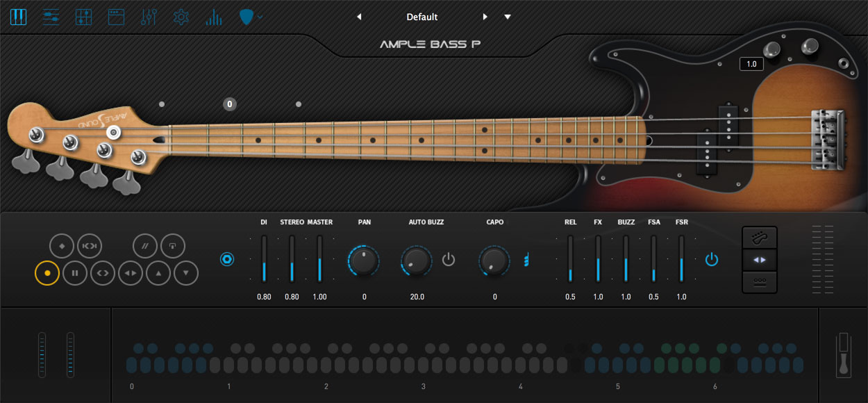
Task: Click the Default preset name
Action: pyautogui.click(x=422, y=17)
